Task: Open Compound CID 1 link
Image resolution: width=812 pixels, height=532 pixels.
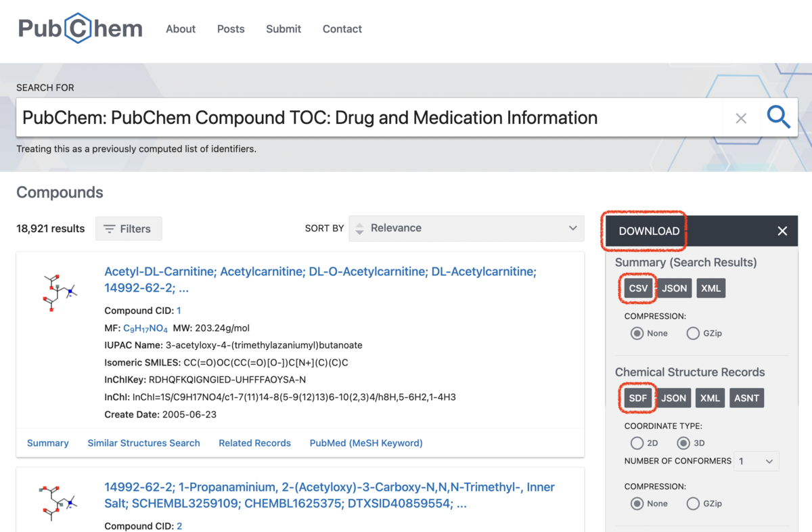Action: (x=179, y=311)
